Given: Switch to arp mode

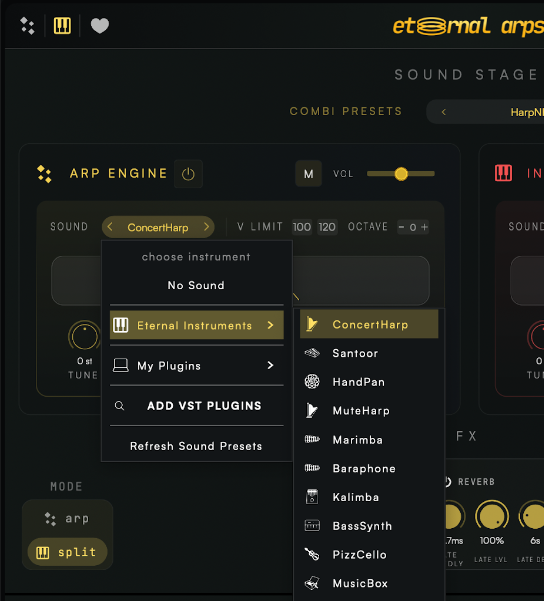Looking at the screenshot, I should pyautogui.click(x=67, y=519).
